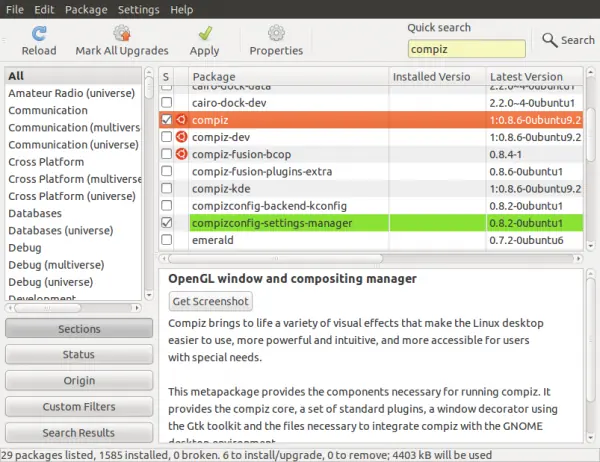This screenshot has height=462, width=600.
Task: Click the Get Screenshot button
Action: coord(210,301)
